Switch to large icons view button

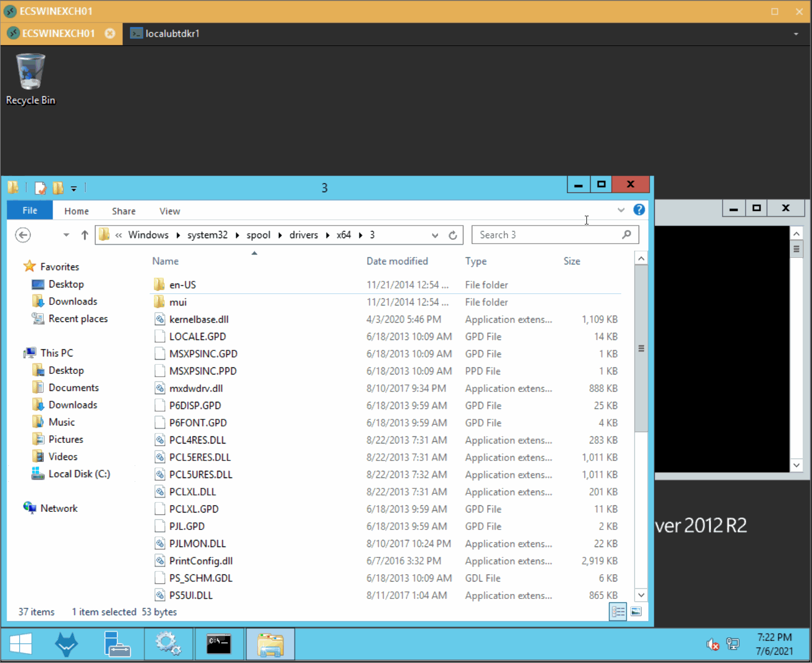(x=636, y=612)
